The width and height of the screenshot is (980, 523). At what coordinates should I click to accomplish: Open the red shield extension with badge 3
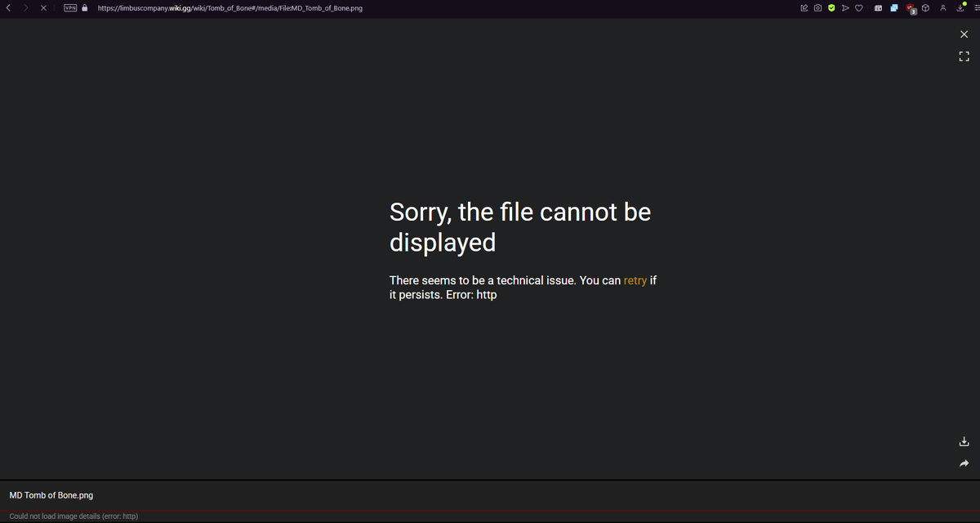911,9
